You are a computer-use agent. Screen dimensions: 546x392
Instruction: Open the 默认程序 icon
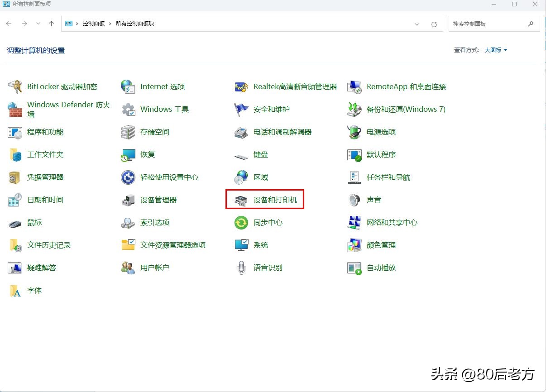(x=354, y=154)
